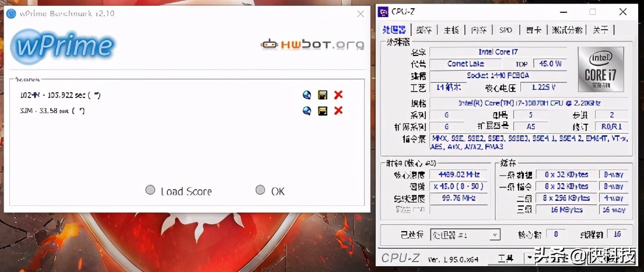Open the 处理器 (CPU) tab in CPU-Z
This screenshot has width=644, height=272.
pos(394,30)
